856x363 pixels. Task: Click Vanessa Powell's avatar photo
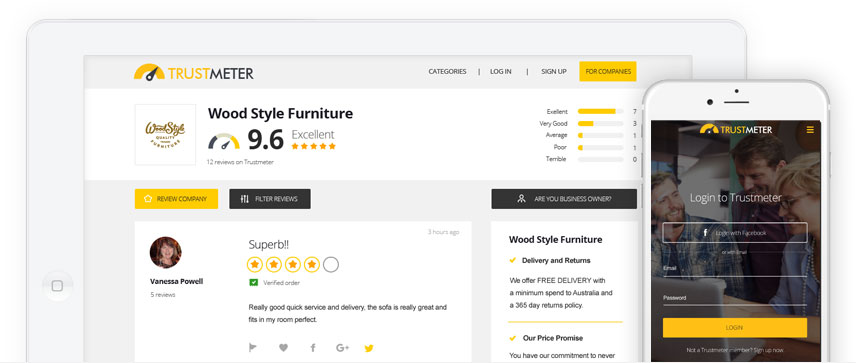[x=165, y=252]
